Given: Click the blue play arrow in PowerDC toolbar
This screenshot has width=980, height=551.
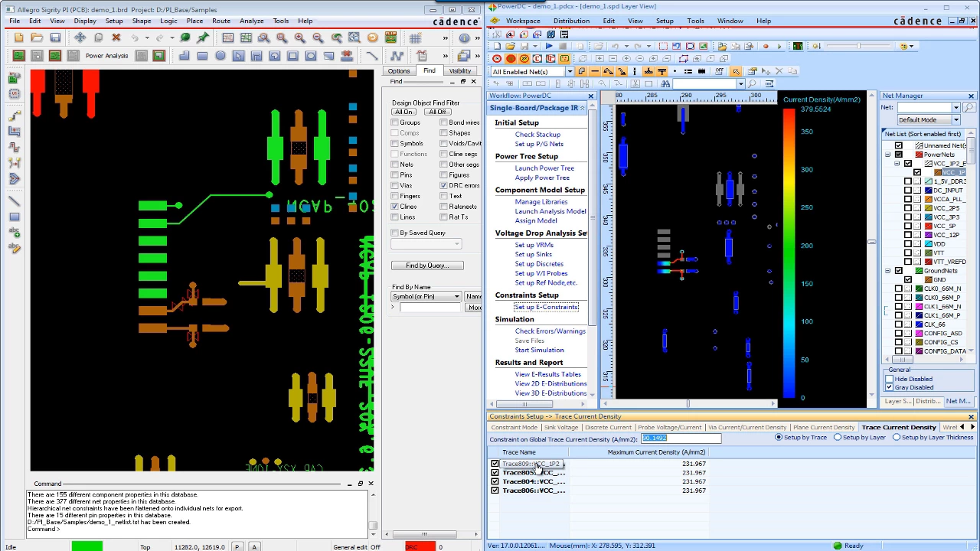Looking at the screenshot, I should click(x=549, y=46).
